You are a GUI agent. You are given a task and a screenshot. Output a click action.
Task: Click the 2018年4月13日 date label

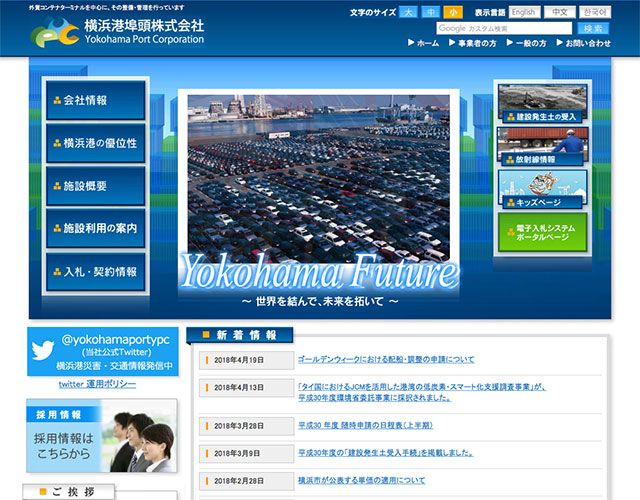[x=247, y=388]
